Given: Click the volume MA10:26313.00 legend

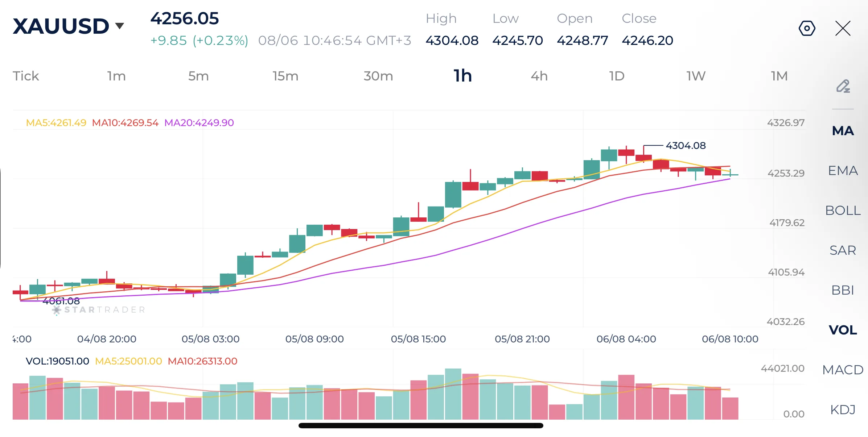Looking at the screenshot, I should coord(202,361).
